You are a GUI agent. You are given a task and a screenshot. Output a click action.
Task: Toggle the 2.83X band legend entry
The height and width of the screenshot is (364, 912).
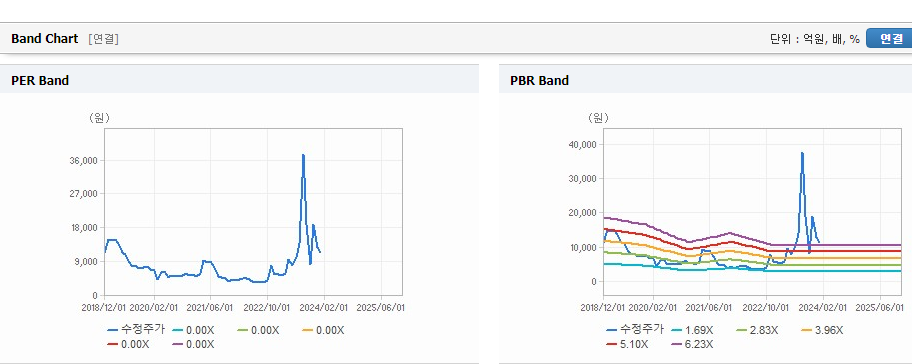[x=758, y=330]
